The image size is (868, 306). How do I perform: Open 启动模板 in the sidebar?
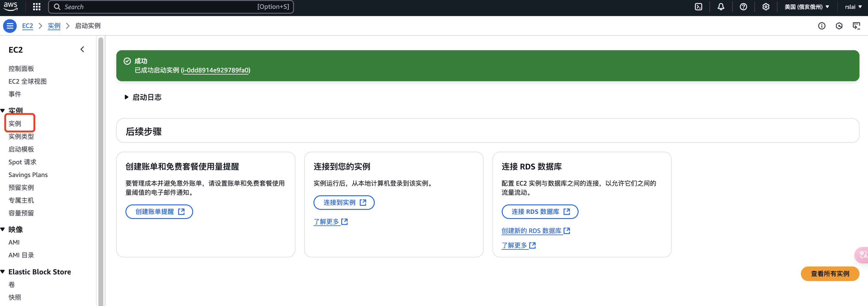pos(21,149)
